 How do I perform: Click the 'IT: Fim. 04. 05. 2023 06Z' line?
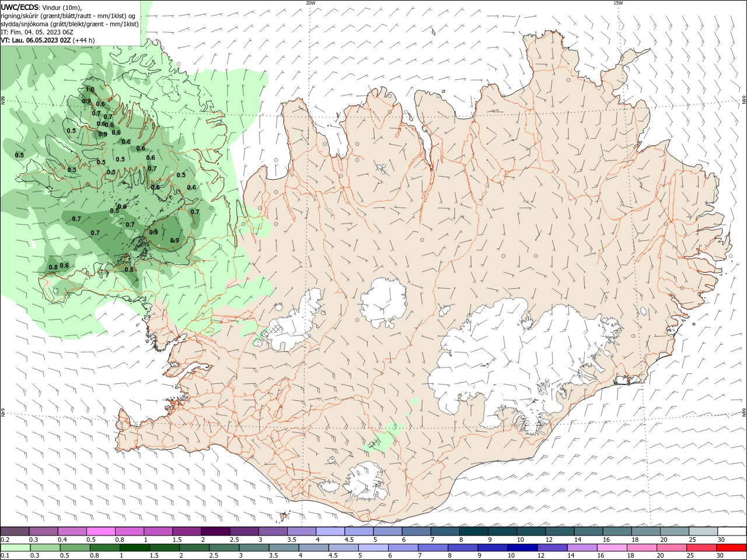(x=37, y=32)
